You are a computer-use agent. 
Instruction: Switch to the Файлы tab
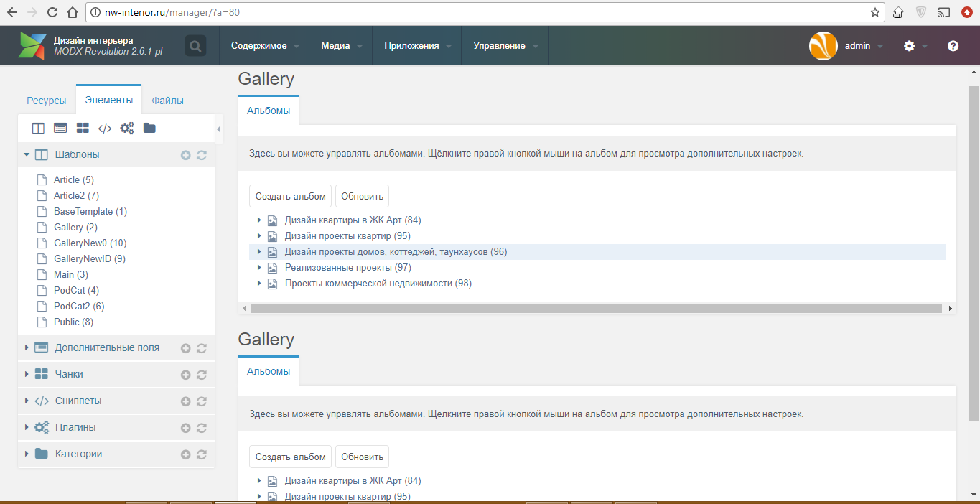tap(167, 101)
